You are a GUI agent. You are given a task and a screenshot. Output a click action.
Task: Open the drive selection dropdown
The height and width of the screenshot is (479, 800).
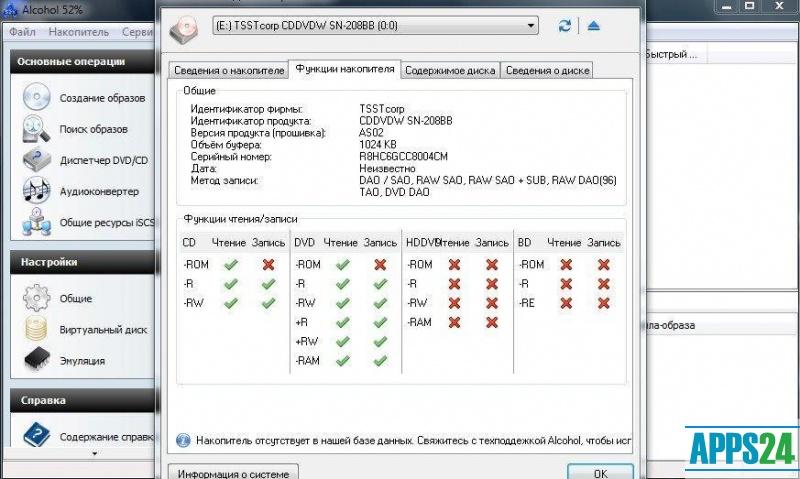(376, 26)
